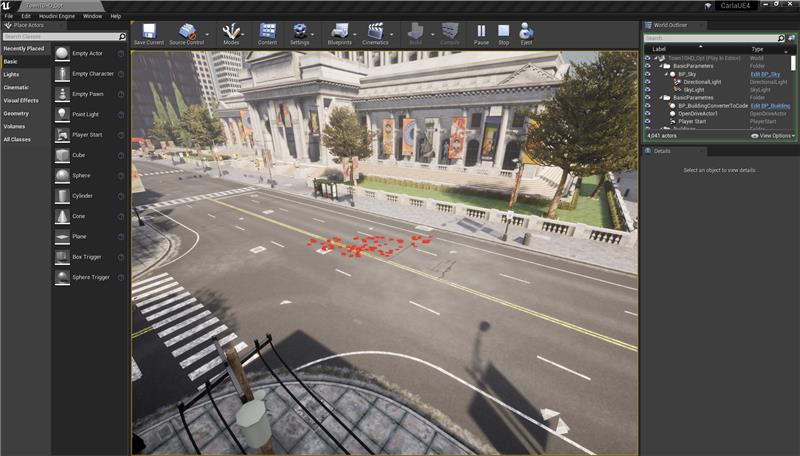Image resolution: width=800 pixels, height=456 pixels.
Task: Collapse the BasicParameters folder in outliner
Action: click(x=658, y=66)
